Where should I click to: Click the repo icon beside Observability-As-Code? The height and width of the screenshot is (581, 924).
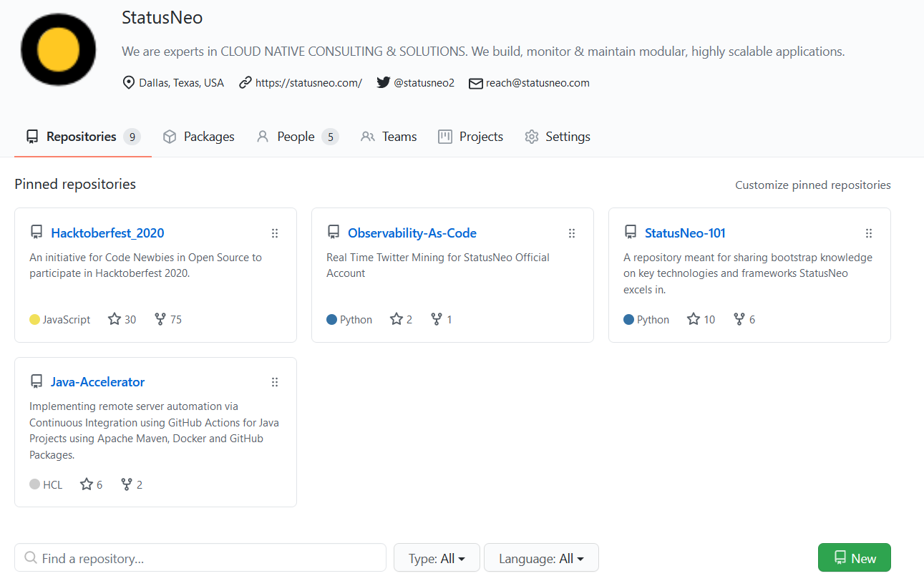click(x=334, y=233)
